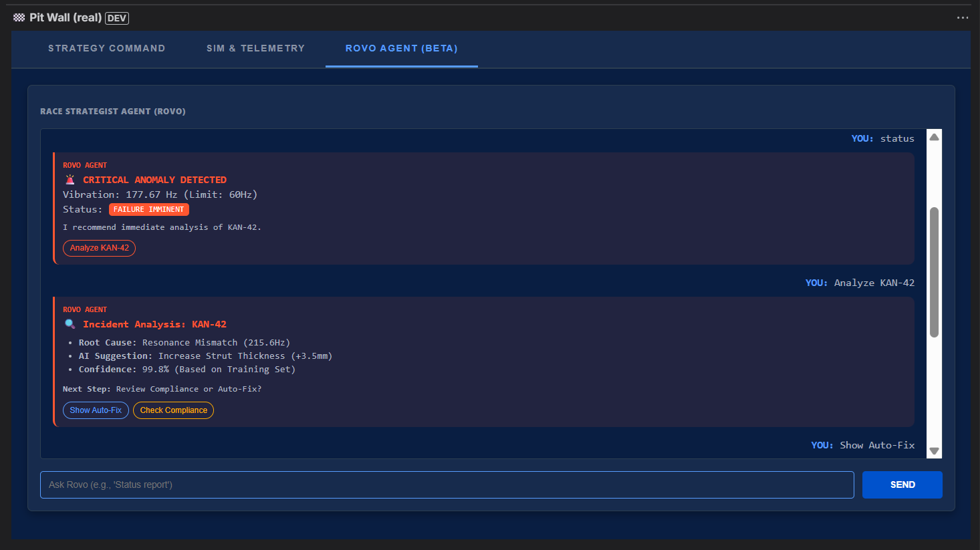The height and width of the screenshot is (550, 980).
Task: Click the Show Auto-Fix button
Action: tap(96, 410)
